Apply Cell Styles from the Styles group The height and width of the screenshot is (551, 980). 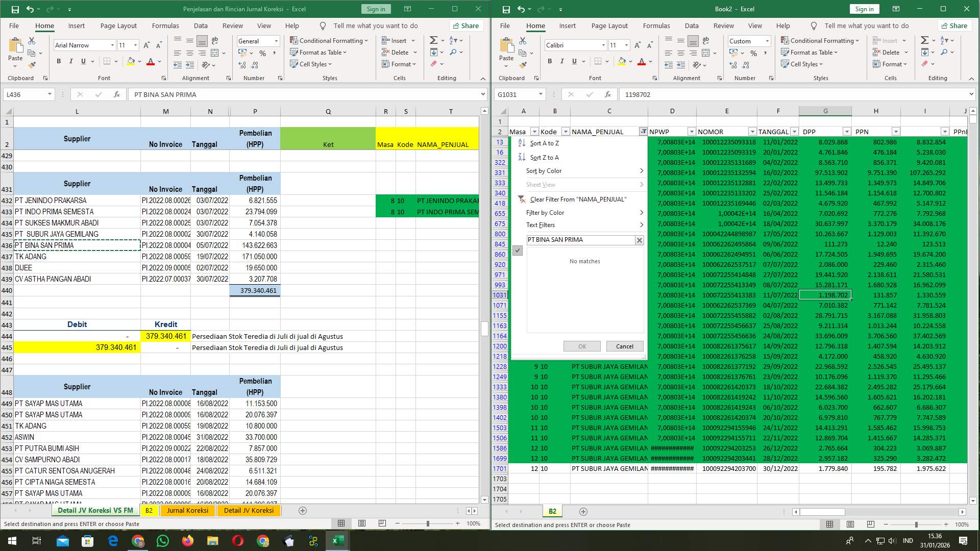pos(310,64)
